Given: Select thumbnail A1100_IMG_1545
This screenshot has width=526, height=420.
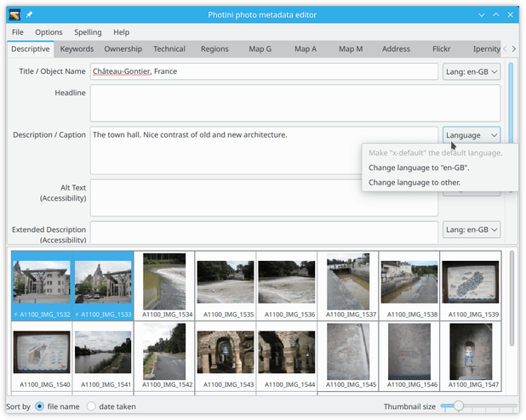Looking at the screenshot, I should [x=348, y=356].
